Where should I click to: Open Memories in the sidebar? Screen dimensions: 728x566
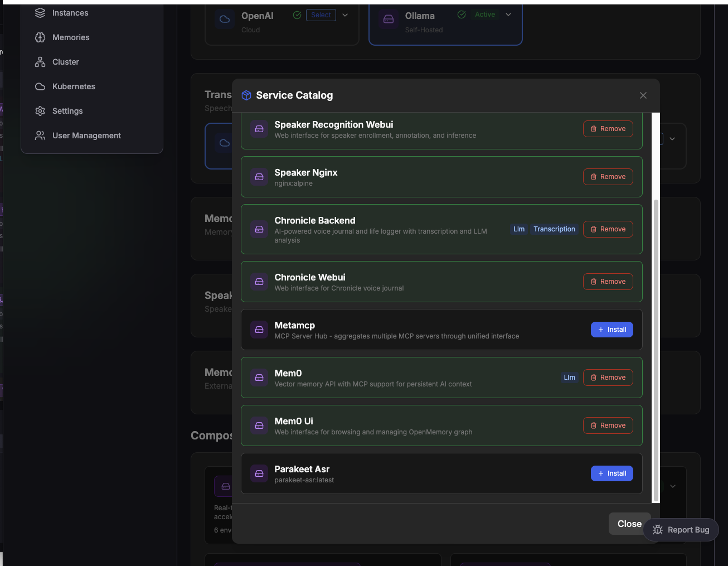point(71,37)
